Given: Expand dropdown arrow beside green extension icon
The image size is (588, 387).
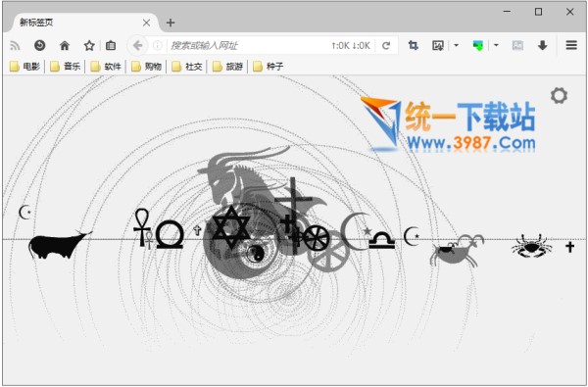Looking at the screenshot, I should pos(496,46).
